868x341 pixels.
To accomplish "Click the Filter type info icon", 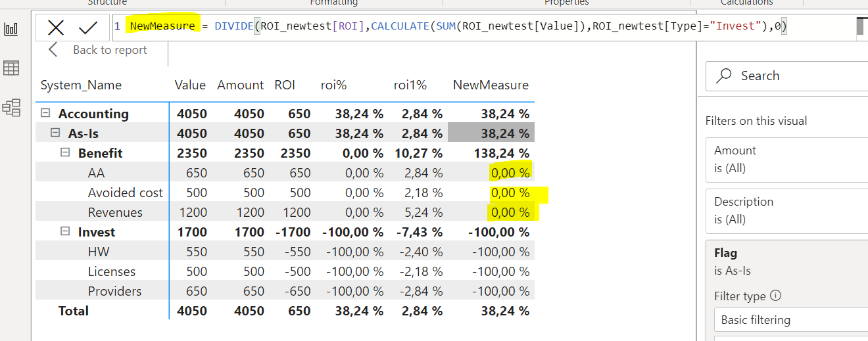I will click(x=775, y=296).
